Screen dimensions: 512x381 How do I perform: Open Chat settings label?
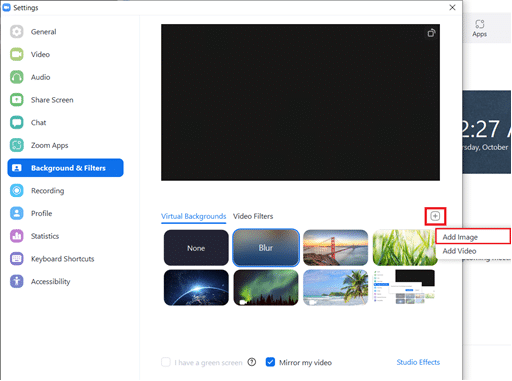38,122
